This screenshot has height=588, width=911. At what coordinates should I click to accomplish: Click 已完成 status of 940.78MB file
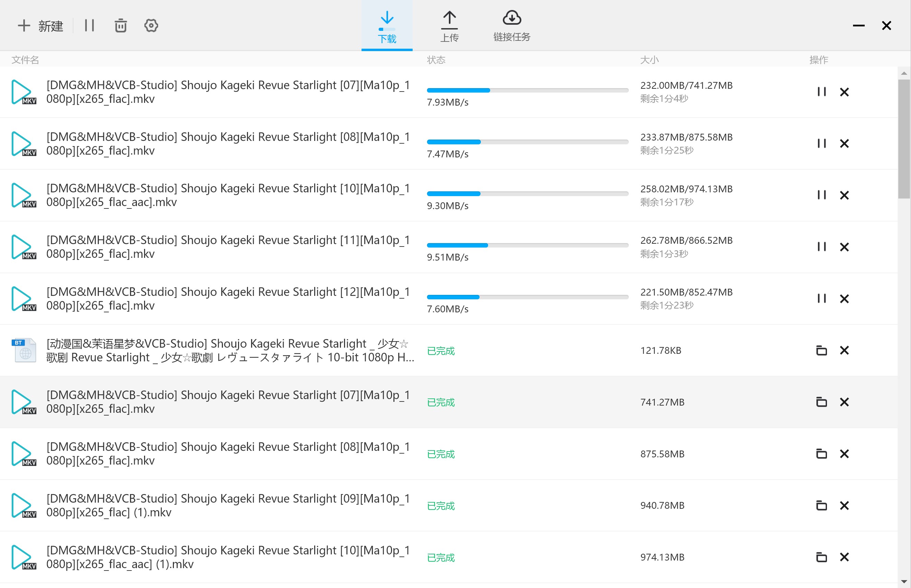(441, 505)
